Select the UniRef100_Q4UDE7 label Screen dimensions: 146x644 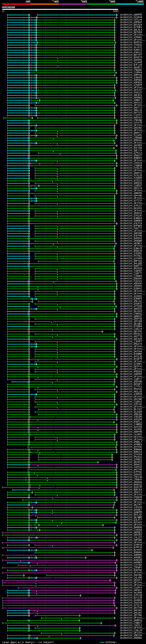click(131, 510)
